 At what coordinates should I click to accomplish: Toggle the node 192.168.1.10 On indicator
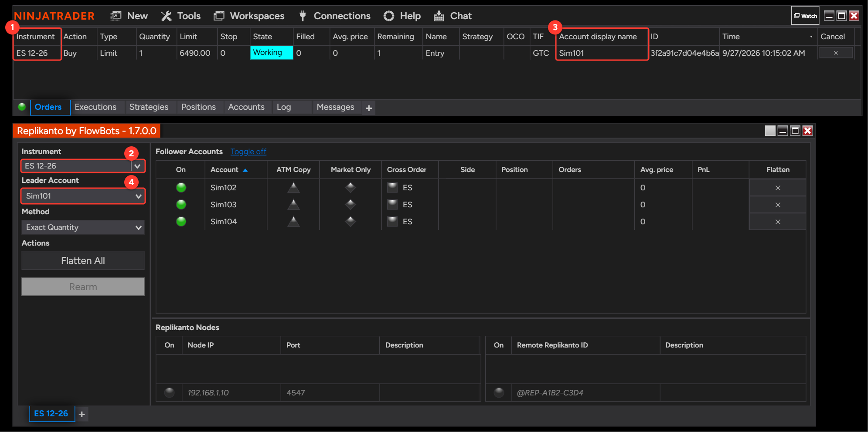[x=169, y=393]
